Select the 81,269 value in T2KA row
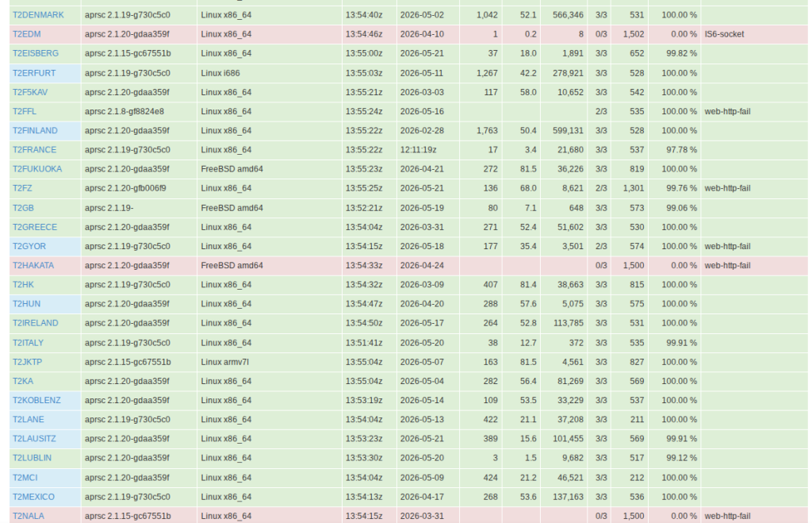This screenshot has width=812, height=523. pos(571,381)
